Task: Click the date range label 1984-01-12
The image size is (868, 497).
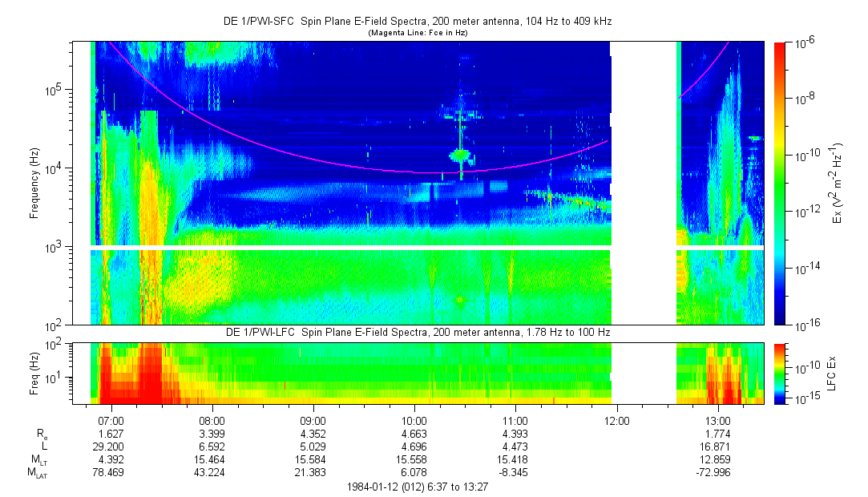Action: (x=417, y=487)
